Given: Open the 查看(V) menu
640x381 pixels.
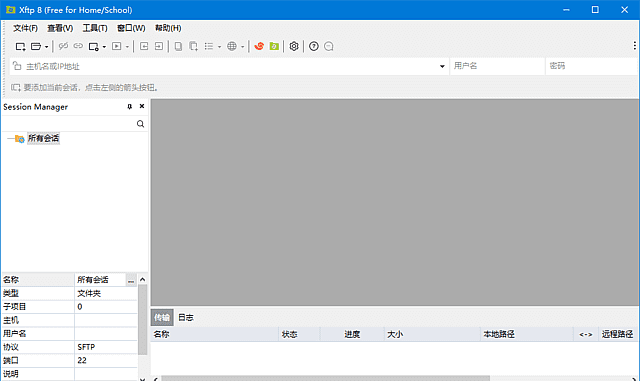Looking at the screenshot, I should click(60, 28).
